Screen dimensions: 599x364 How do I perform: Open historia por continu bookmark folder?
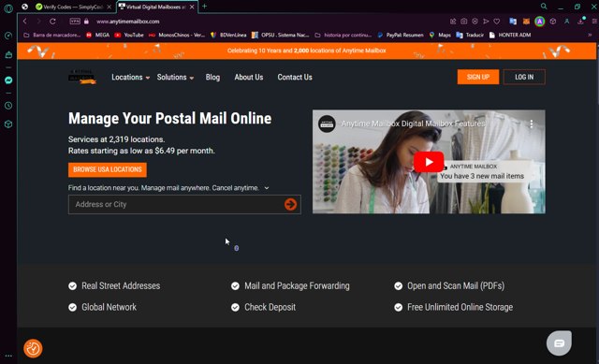343,35
